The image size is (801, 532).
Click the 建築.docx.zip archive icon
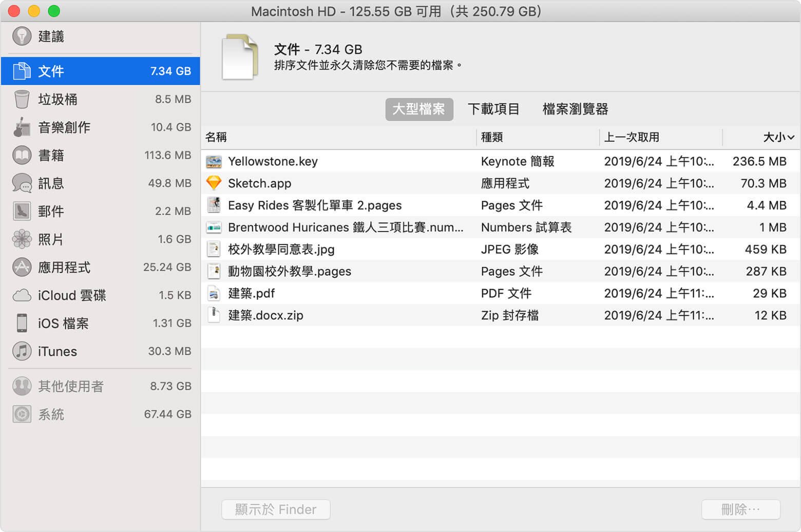tap(214, 315)
